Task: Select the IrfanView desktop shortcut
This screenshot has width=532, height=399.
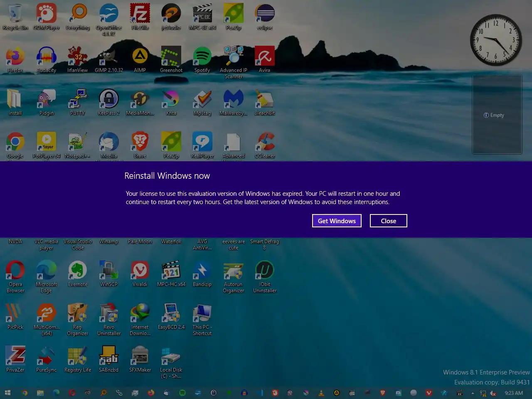Action: pyautogui.click(x=78, y=59)
